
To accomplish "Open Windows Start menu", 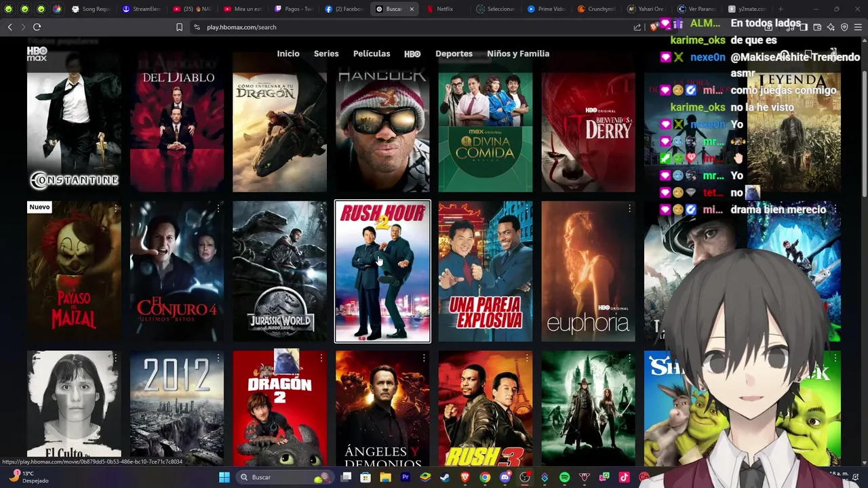I will 224,477.
